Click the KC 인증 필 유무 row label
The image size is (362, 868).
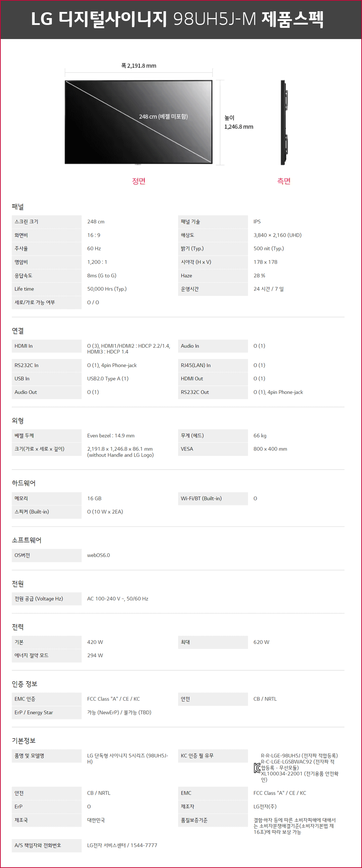tap(213, 756)
